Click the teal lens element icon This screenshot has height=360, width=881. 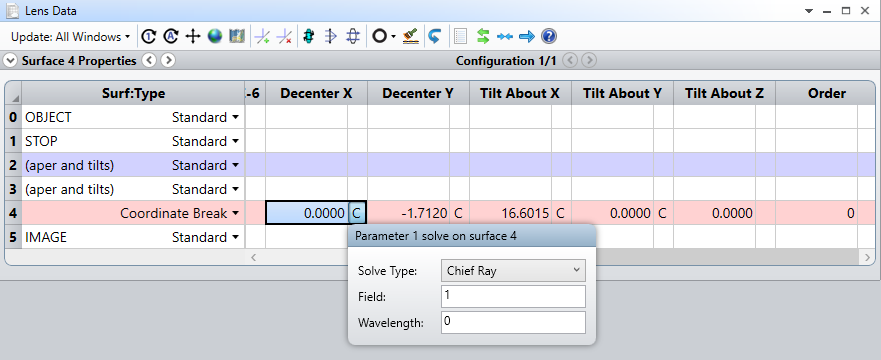point(308,37)
